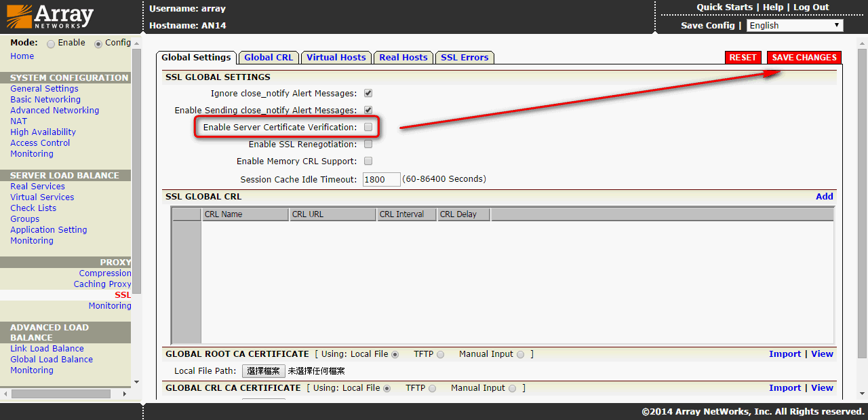Click the sidebar scroll left arrow
This screenshot has width=868, height=420.
click(5, 394)
